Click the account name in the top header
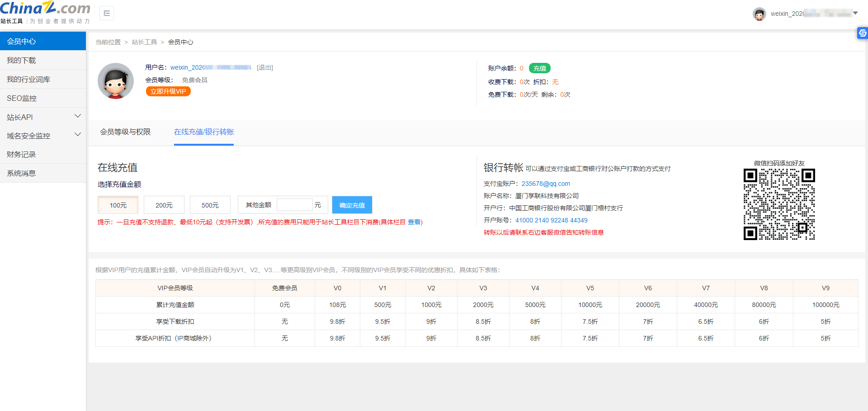The height and width of the screenshot is (411, 868). (x=811, y=14)
